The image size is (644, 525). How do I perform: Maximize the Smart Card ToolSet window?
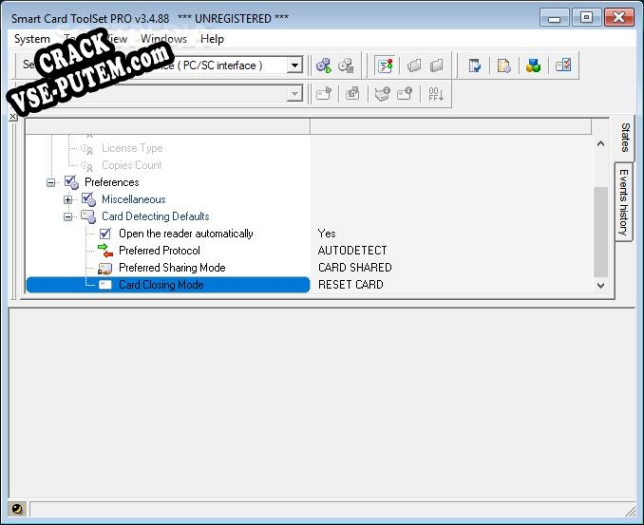[x=586, y=18]
